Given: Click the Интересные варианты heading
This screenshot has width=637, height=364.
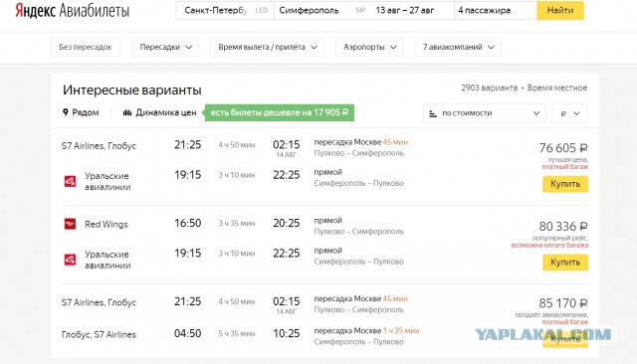Looking at the screenshot, I should click(x=132, y=91).
